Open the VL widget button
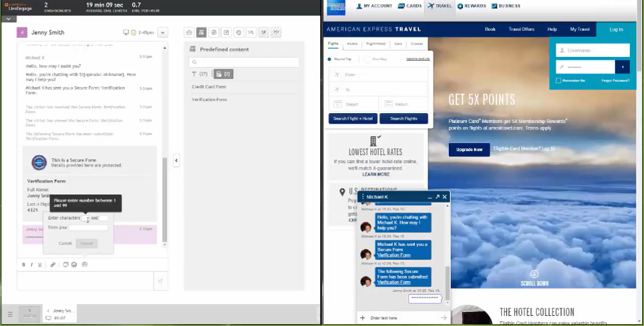This screenshot has width=644, height=326. click(251, 32)
